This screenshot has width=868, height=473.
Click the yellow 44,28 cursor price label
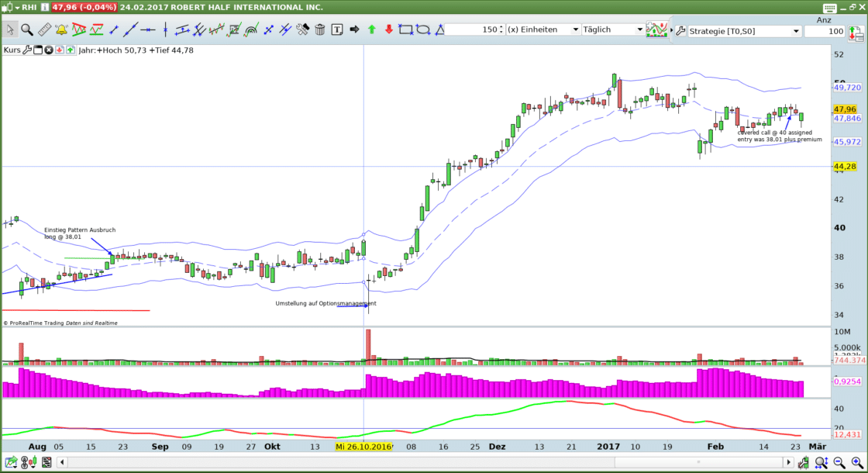click(845, 166)
